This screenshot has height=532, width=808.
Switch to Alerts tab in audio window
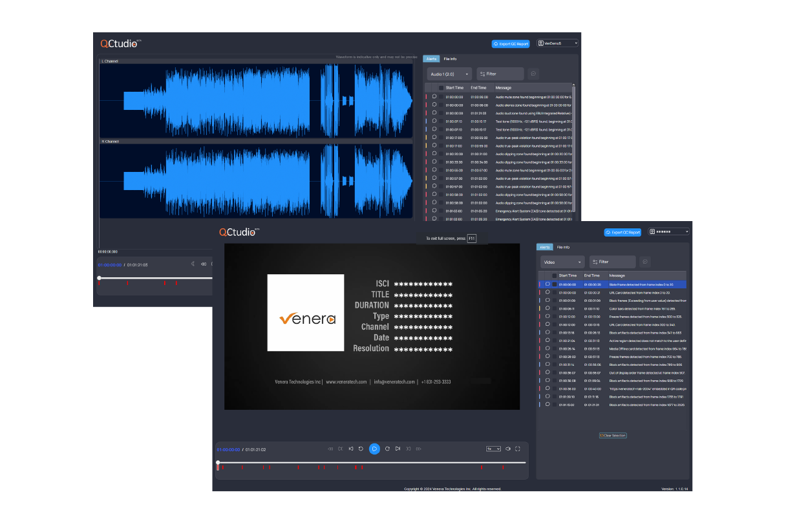click(x=431, y=59)
